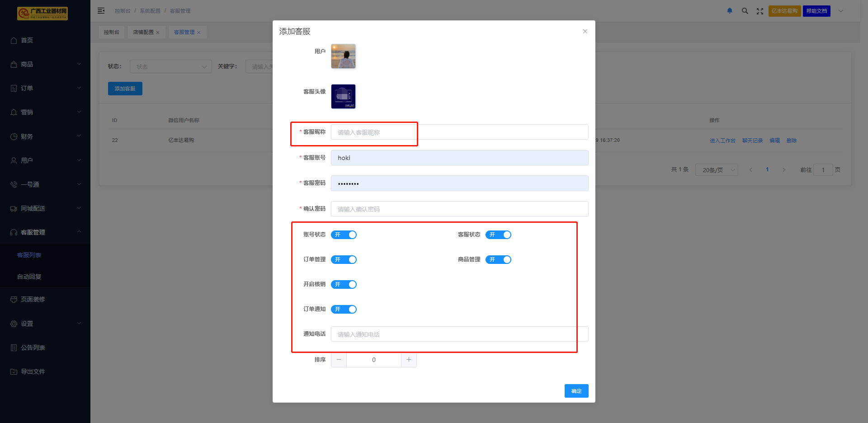Open 自动回复 in the sidebar
This screenshot has height=423, width=868.
(x=29, y=277)
